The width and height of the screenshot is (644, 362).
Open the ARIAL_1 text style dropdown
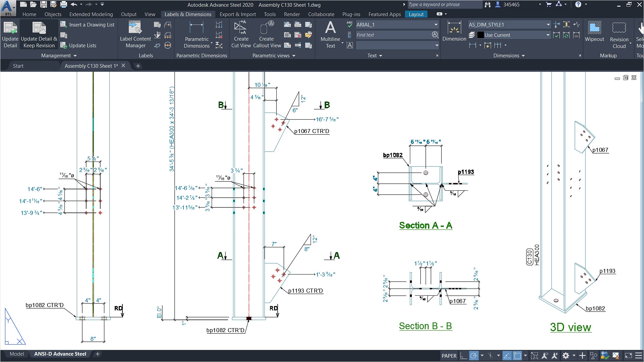pyautogui.click(x=397, y=24)
